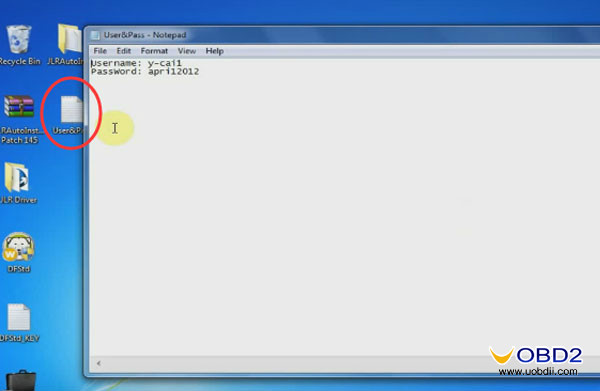
Task: Open the File menu in Notepad
Action: [100, 51]
